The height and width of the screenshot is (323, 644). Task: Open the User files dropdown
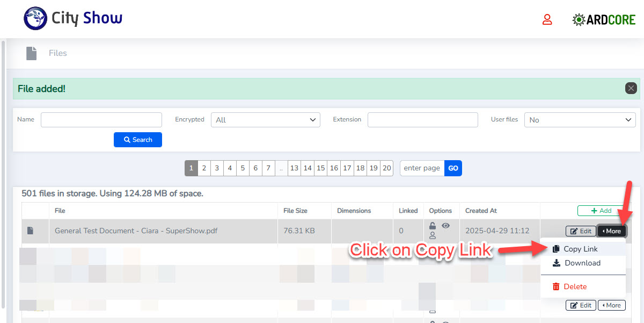tap(580, 120)
